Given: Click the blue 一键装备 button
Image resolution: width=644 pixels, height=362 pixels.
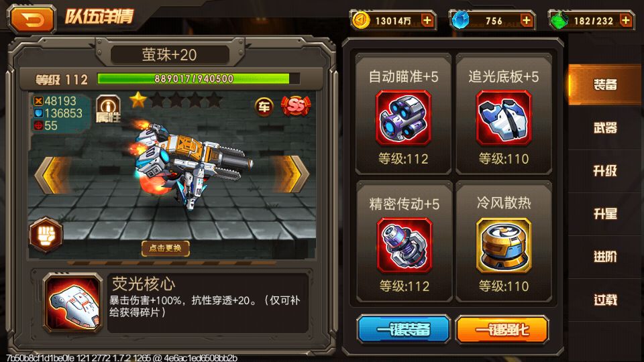Looking at the screenshot, I should [x=403, y=329].
